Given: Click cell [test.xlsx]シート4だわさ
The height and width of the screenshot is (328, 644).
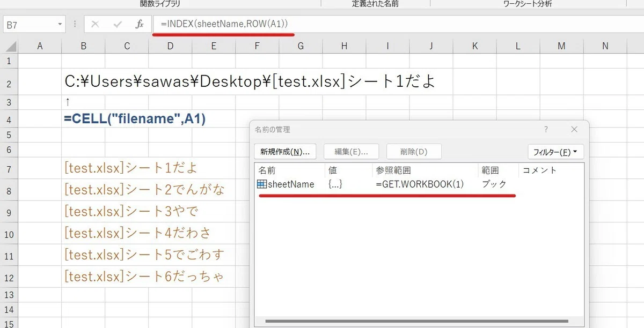Looking at the screenshot, I should pyautogui.click(x=138, y=233).
